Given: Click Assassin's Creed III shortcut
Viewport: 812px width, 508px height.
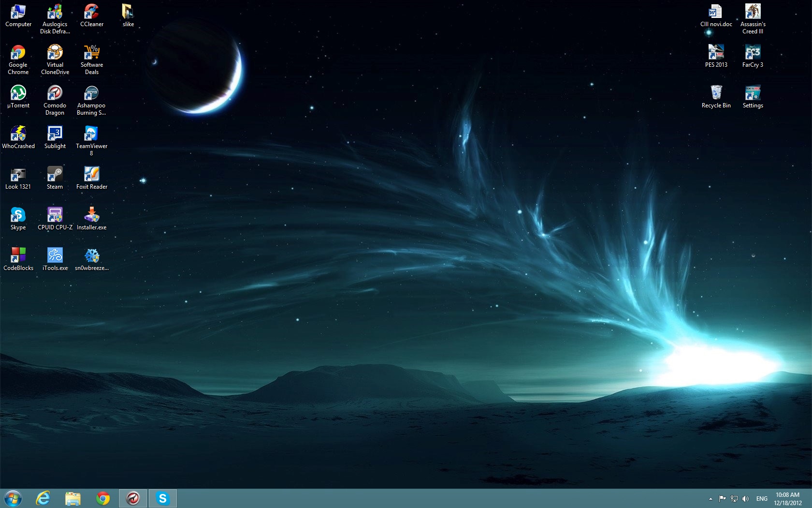Looking at the screenshot, I should [x=753, y=19].
